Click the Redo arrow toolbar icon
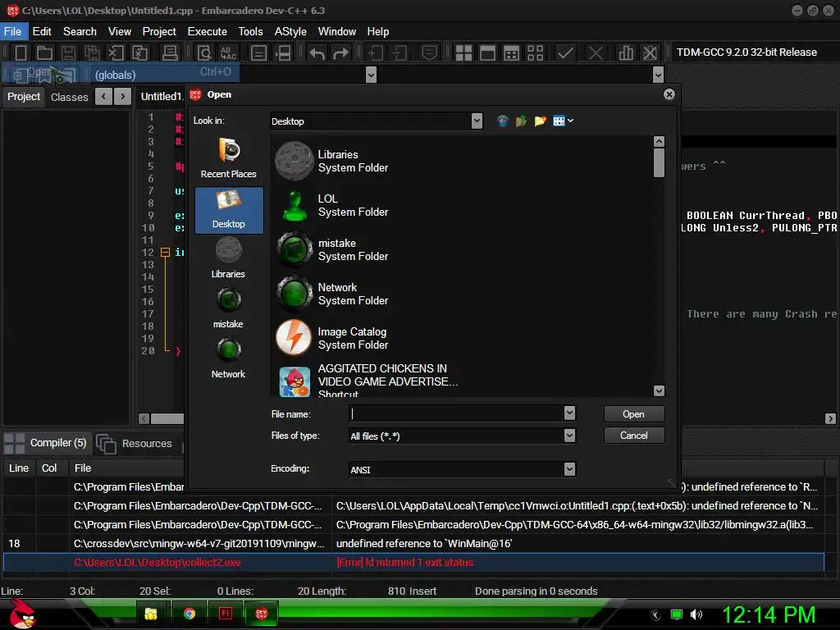840x630 pixels. 340,53
